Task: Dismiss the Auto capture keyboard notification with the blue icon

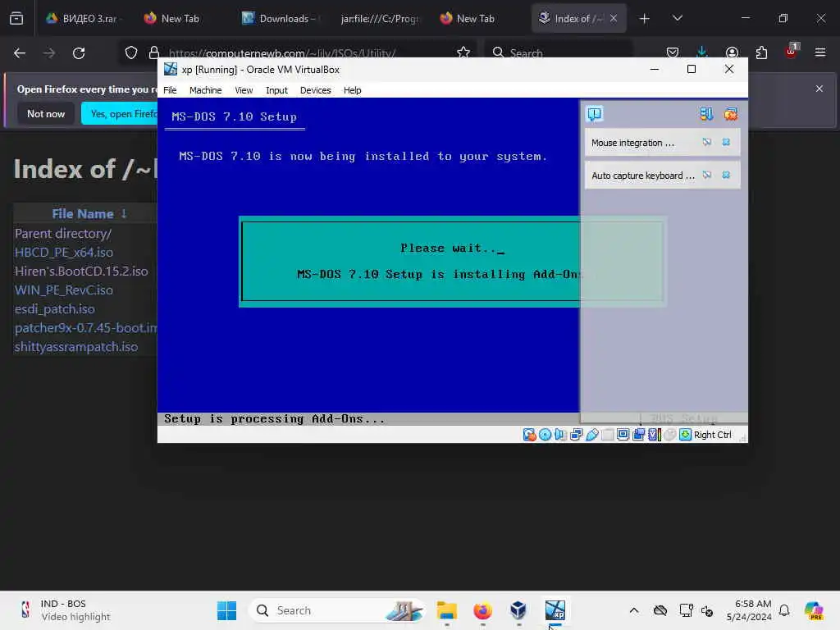Action: [726, 175]
